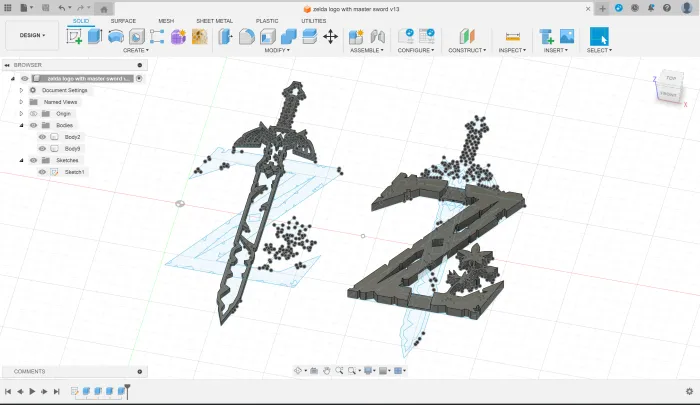The width and height of the screenshot is (700, 405).
Task: Open the DESIGN workspace dropdown
Action: tap(32, 35)
